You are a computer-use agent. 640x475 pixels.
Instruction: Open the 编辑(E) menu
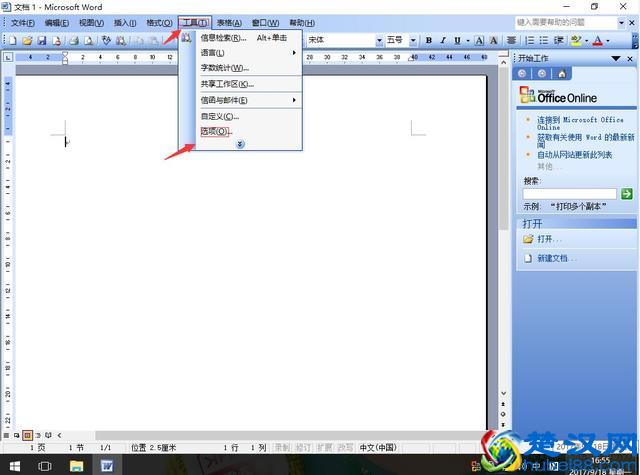tap(56, 23)
